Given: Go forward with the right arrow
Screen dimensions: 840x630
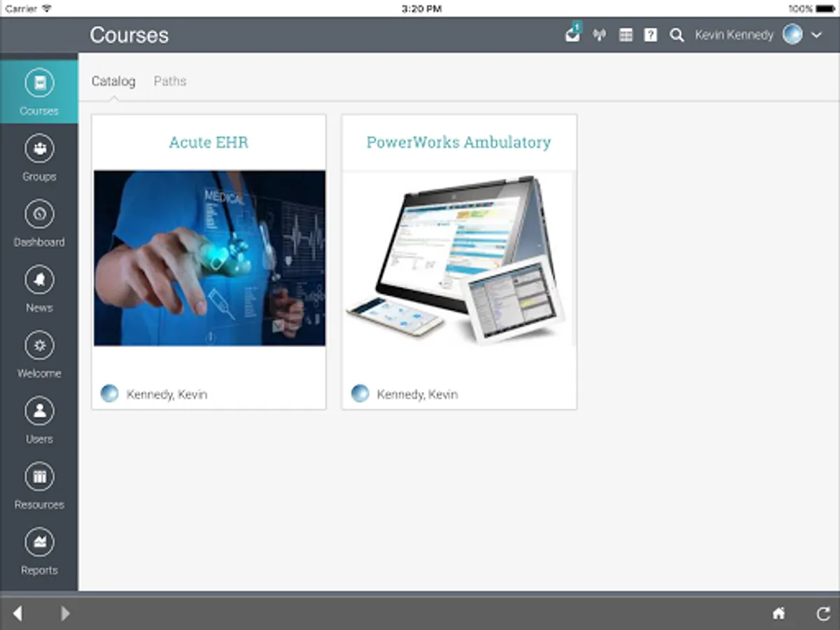Looking at the screenshot, I should (x=65, y=614).
